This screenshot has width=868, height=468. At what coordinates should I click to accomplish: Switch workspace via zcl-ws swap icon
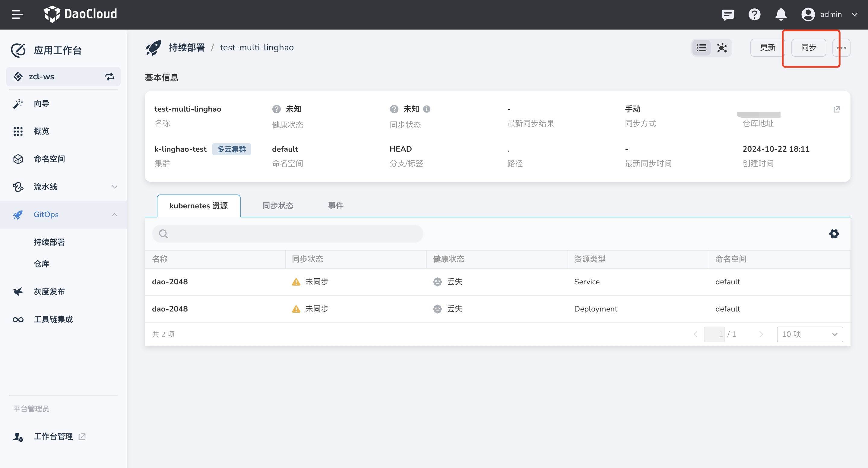point(109,77)
